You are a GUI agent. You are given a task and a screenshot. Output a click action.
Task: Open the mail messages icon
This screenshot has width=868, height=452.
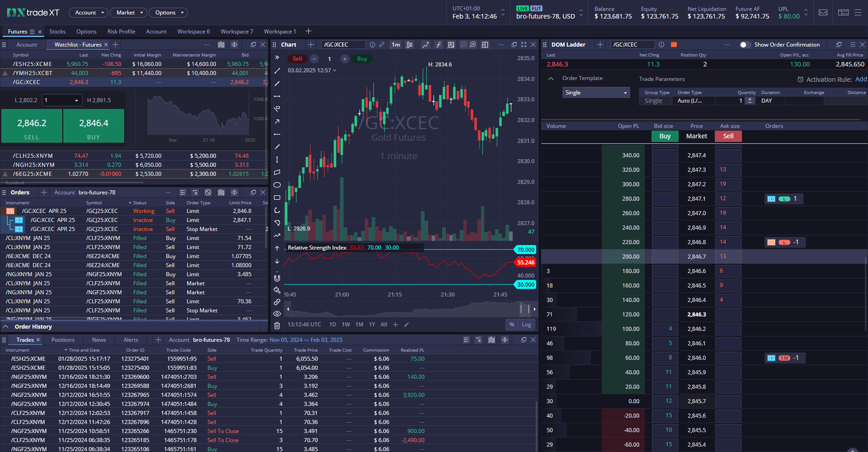click(x=823, y=13)
